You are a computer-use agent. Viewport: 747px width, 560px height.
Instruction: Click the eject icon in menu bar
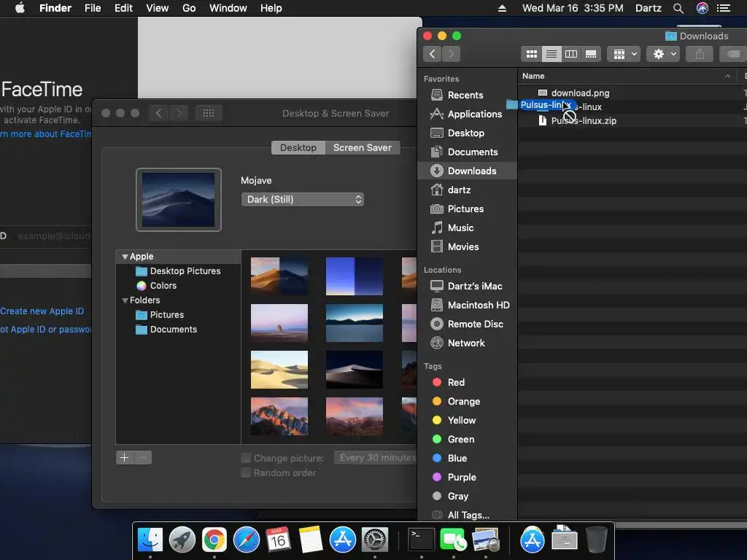[x=502, y=8]
